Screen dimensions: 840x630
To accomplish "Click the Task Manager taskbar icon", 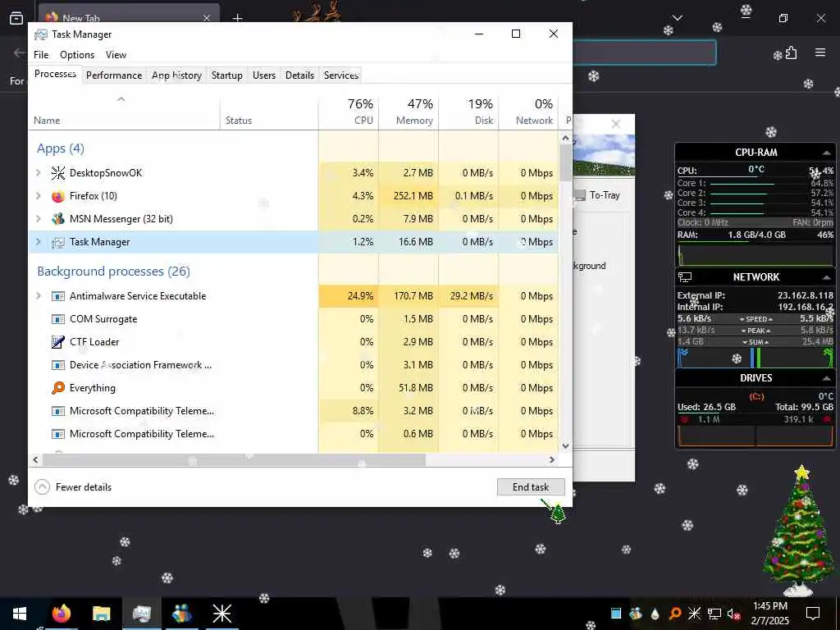I will (x=141, y=614).
